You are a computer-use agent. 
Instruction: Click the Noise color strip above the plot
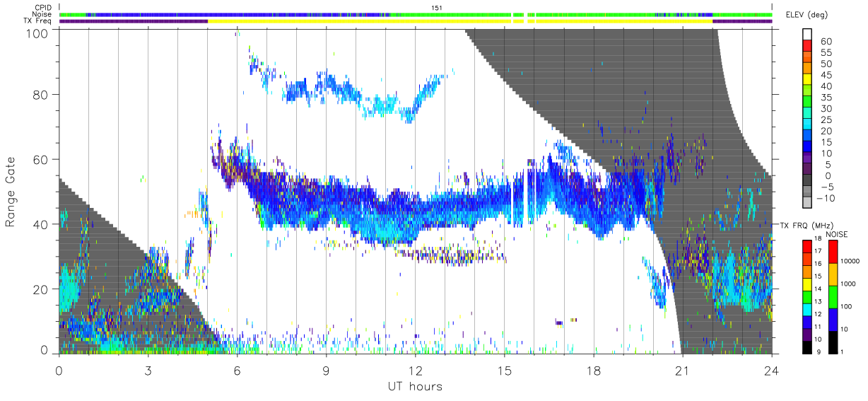pos(416,14)
